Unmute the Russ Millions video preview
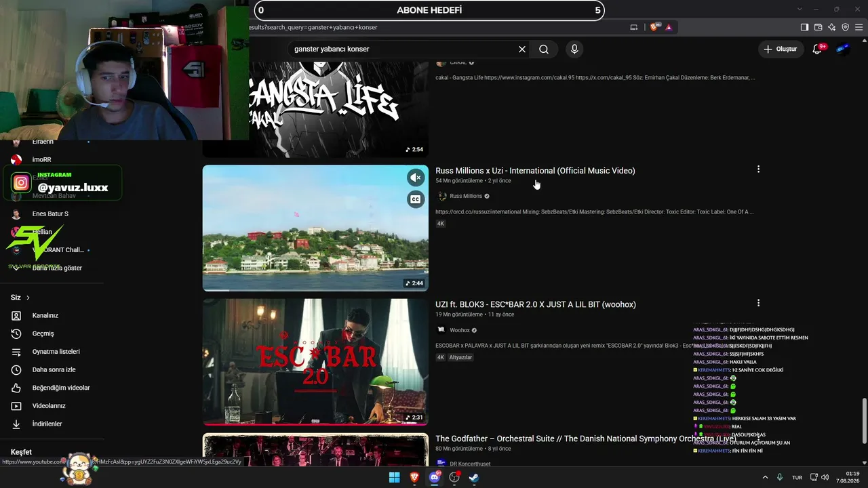 pyautogui.click(x=416, y=178)
